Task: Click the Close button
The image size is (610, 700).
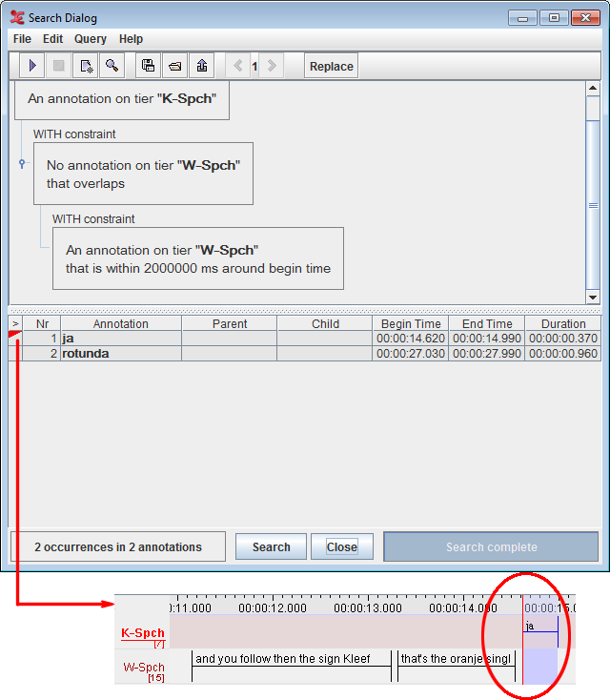Action: pos(342,546)
